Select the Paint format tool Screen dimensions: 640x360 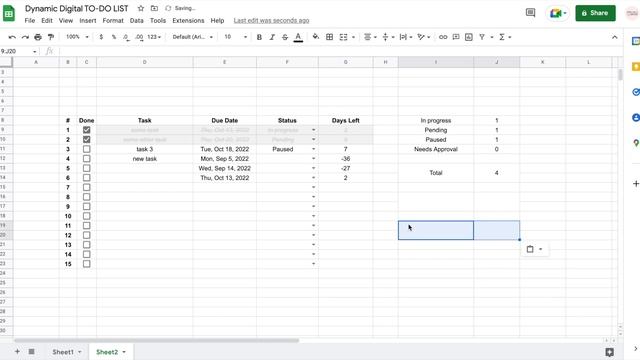[x=51, y=37]
